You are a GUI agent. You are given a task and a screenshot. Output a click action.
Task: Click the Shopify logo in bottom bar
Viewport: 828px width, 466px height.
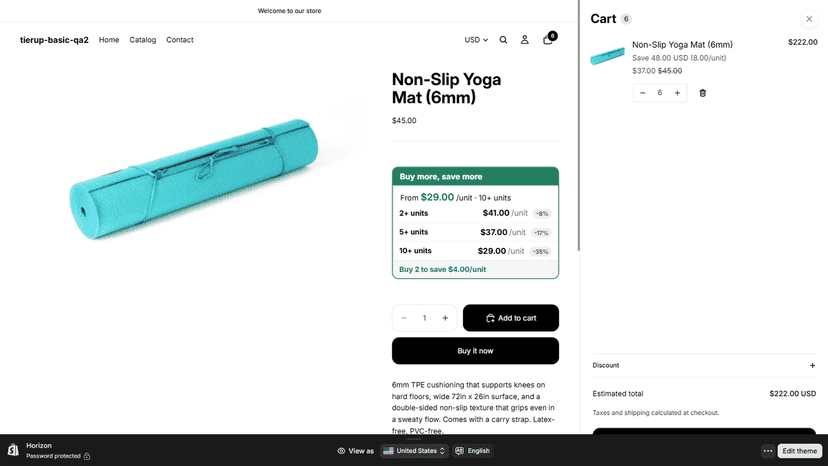coord(13,450)
